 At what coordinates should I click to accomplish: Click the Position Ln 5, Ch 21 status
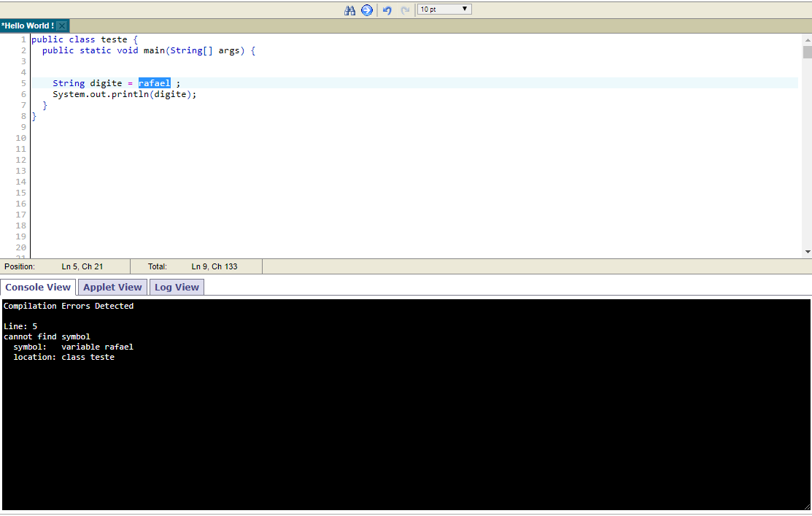pos(54,267)
